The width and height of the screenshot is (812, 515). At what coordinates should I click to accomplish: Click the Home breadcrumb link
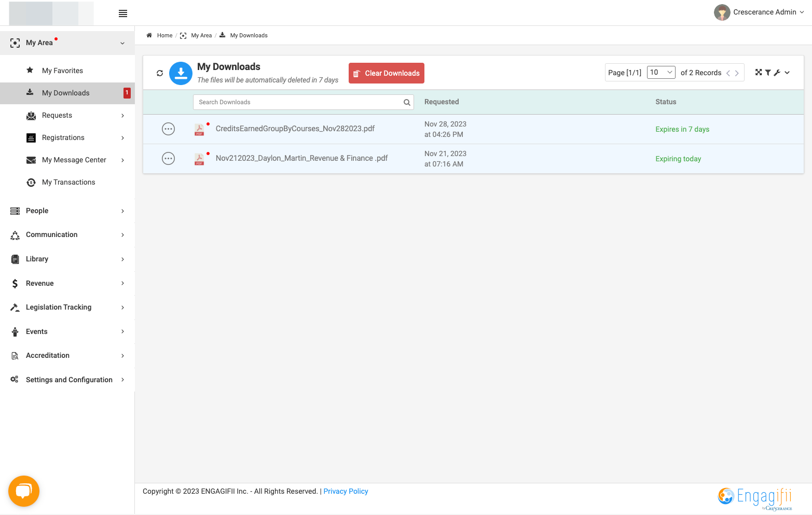(164, 35)
